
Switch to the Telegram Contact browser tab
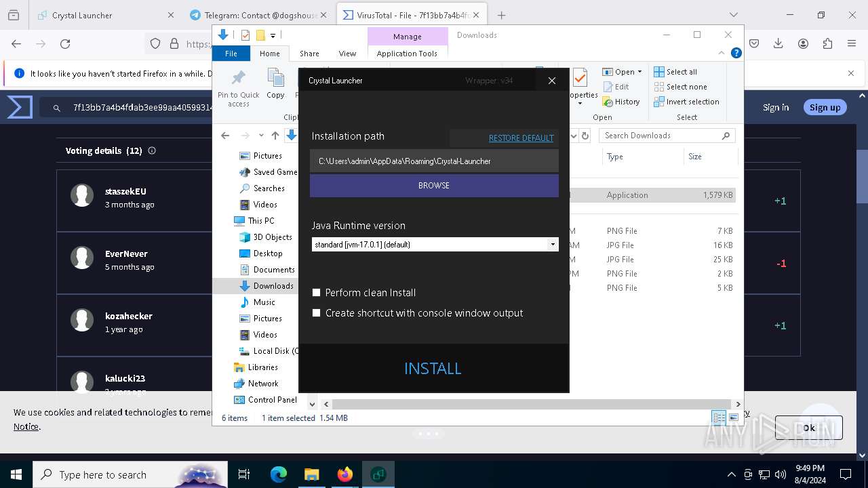point(259,15)
